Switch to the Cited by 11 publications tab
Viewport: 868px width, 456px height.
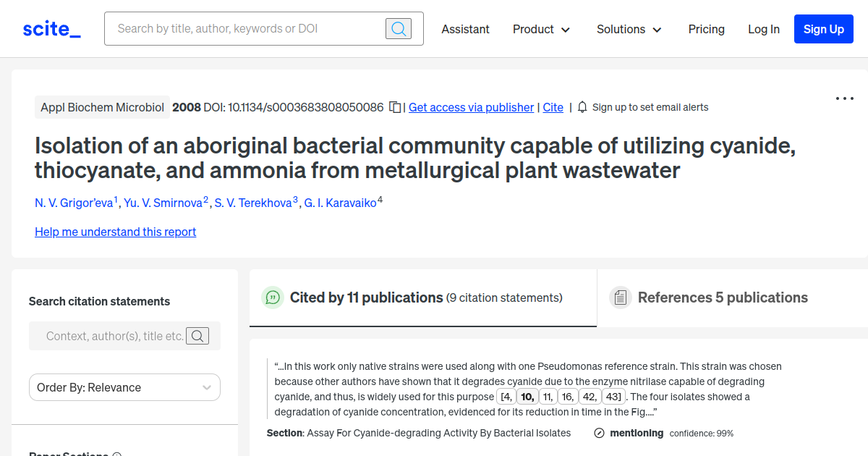tap(367, 297)
